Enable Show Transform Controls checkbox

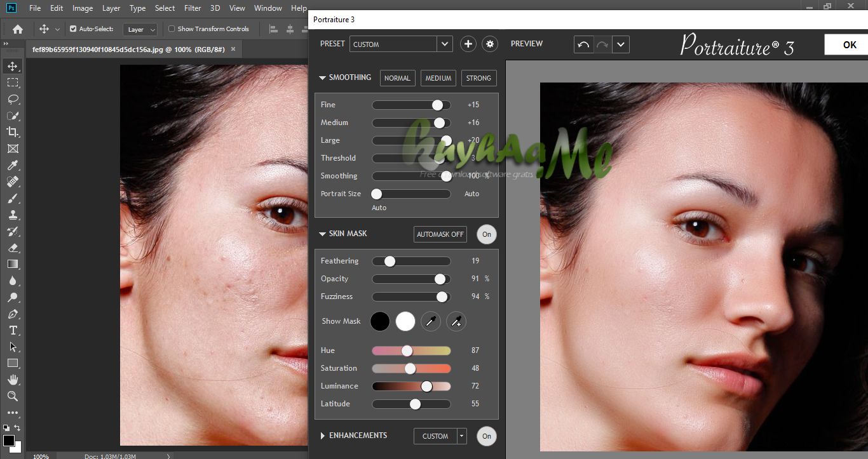pyautogui.click(x=172, y=29)
